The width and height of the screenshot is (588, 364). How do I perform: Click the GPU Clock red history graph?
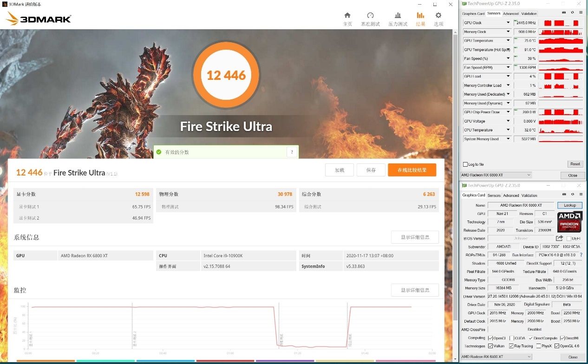(x=561, y=23)
